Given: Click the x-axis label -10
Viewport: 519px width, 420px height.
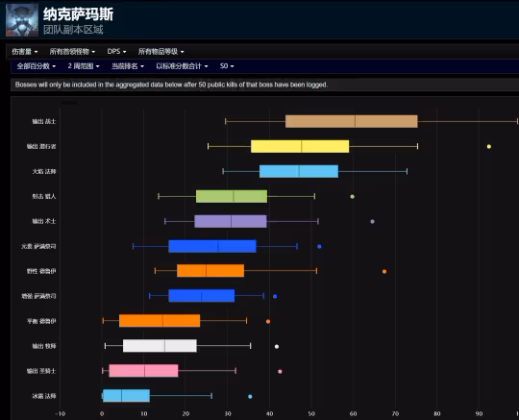Looking at the screenshot, I should tap(61, 413).
